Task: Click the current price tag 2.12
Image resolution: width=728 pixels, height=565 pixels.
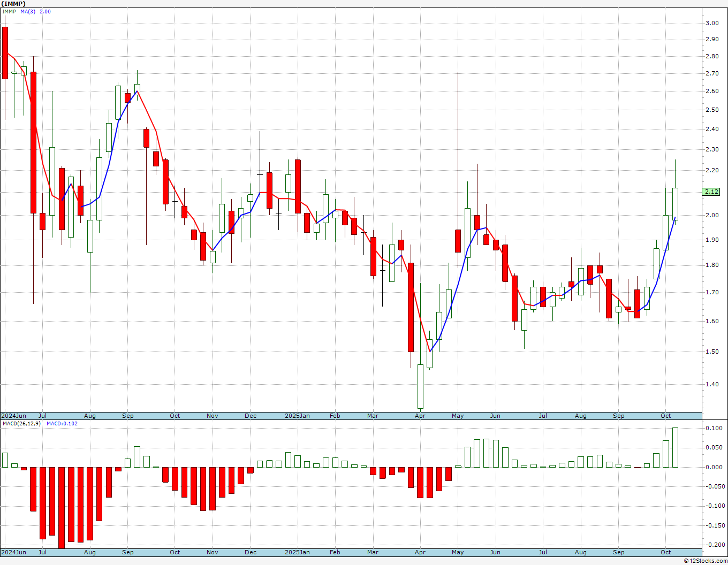Action: (x=712, y=192)
